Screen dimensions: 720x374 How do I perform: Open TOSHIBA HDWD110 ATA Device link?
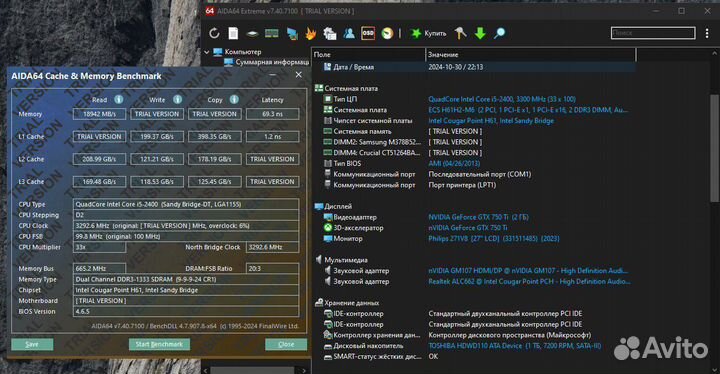[x=514, y=346]
